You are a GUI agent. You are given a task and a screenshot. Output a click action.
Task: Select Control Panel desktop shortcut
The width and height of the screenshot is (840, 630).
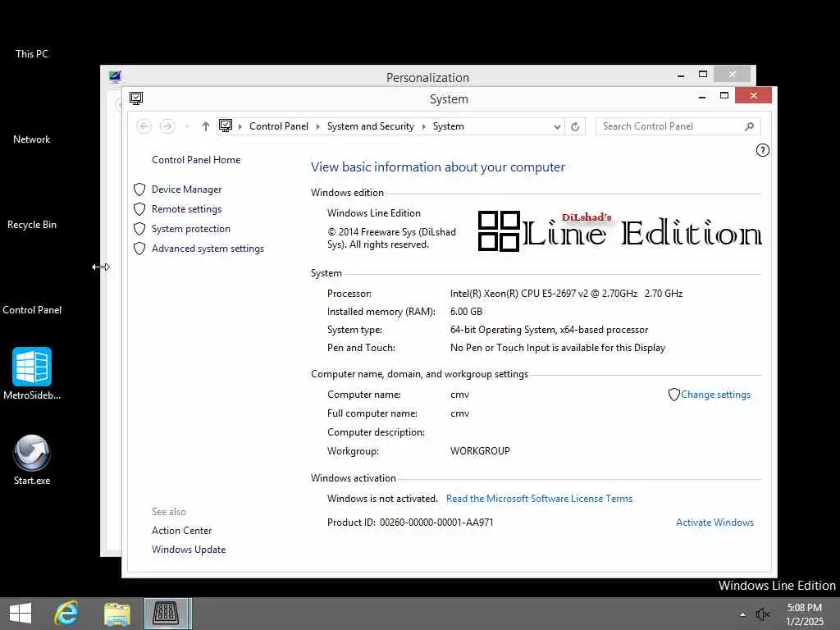coord(32,309)
